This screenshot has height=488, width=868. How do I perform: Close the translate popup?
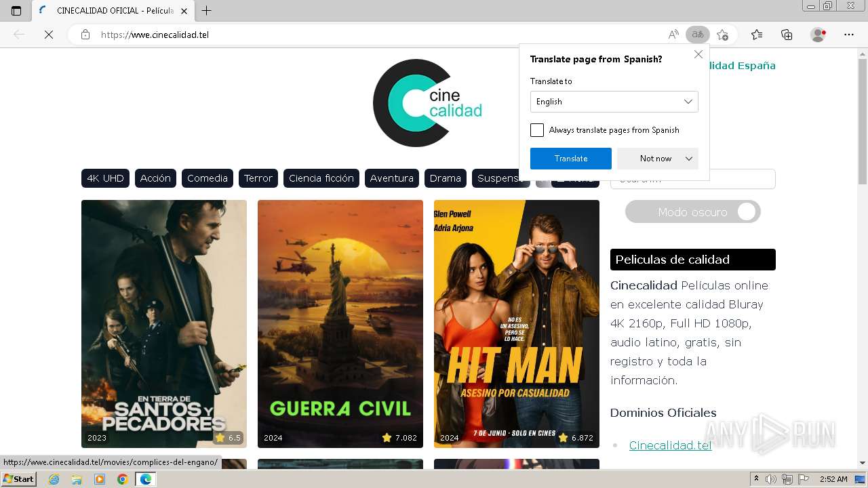pyautogui.click(x=698, y=54)
